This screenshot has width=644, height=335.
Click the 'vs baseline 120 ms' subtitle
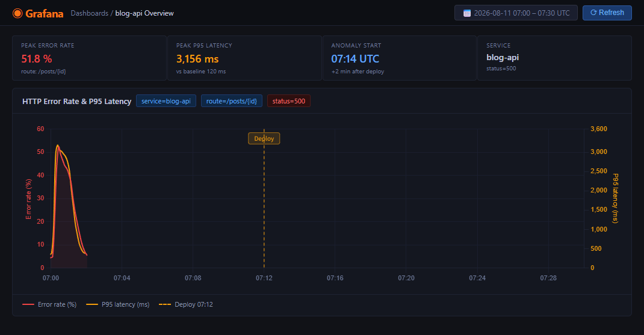201,72
